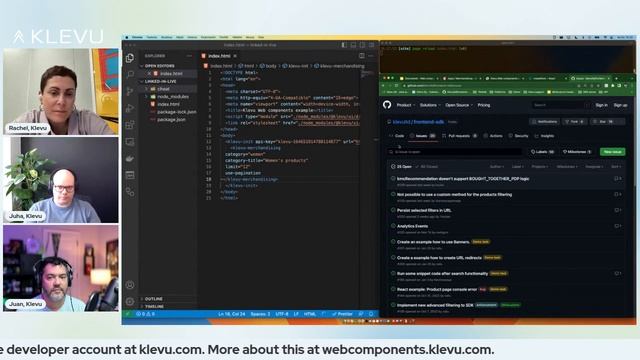Image resolution: width=640 pixels, height=360 pixels.
Task: Click the issues filter search field
Action: [455, 152]
